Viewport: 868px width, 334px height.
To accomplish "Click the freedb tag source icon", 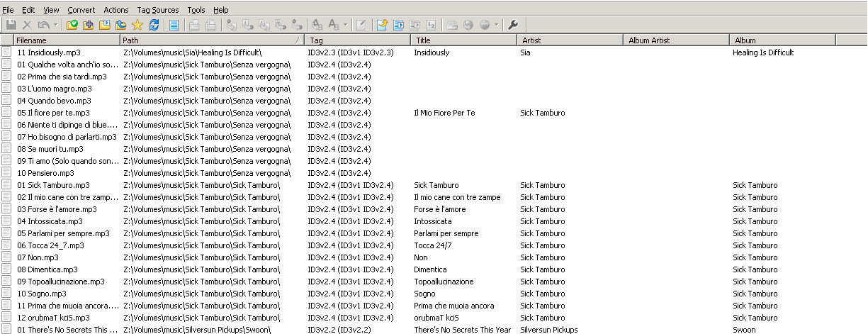I will click(x=452, y=25).
